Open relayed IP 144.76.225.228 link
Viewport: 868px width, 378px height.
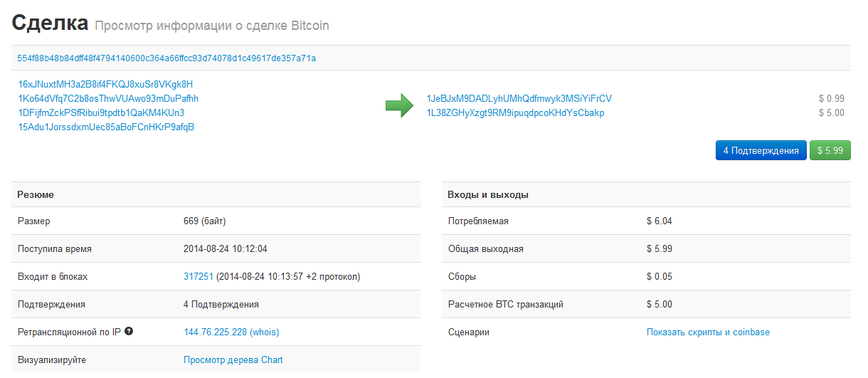(x=215, y=332)
